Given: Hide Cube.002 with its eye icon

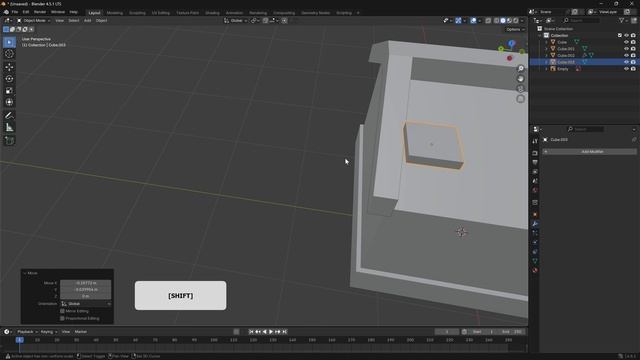Looking at the screenshot, I should pyautogui.click(x=626, y=56).
